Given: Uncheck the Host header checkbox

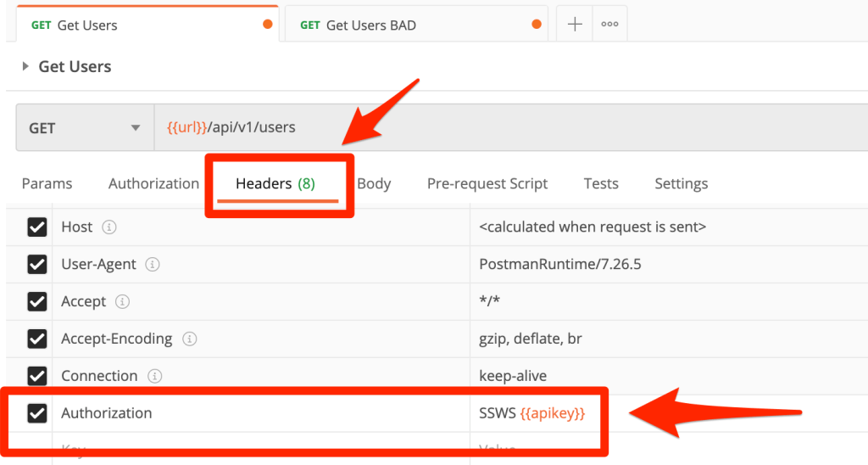Looking at the screenshot, I should 37,227.
